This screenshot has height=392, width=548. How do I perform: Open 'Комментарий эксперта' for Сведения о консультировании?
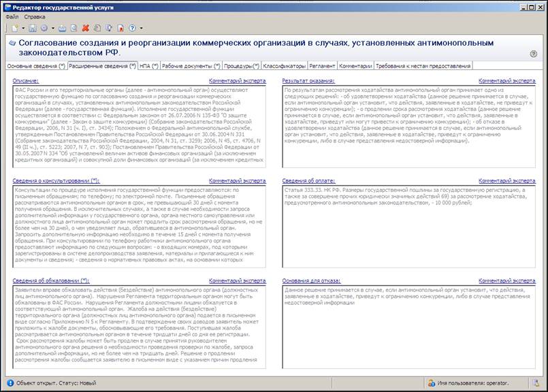tap(238, 180)
